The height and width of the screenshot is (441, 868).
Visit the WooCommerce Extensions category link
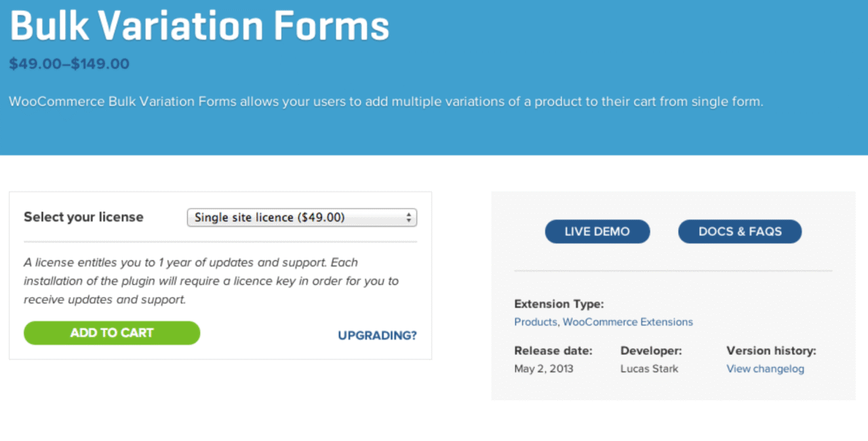(x=628, y=322)
